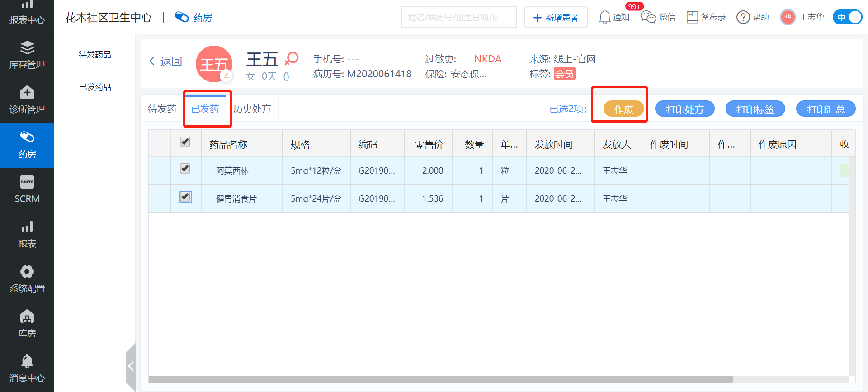Viewport: 868px width, 392px height.
Task: Click the patient avatar 王五
Action: click(214, 64)
